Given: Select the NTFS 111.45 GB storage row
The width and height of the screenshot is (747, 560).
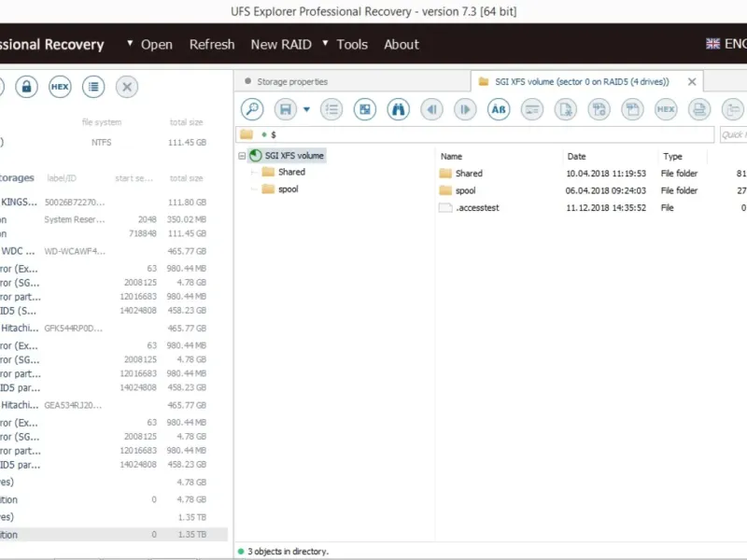Looking at the screenshot, I should [113, 143].
